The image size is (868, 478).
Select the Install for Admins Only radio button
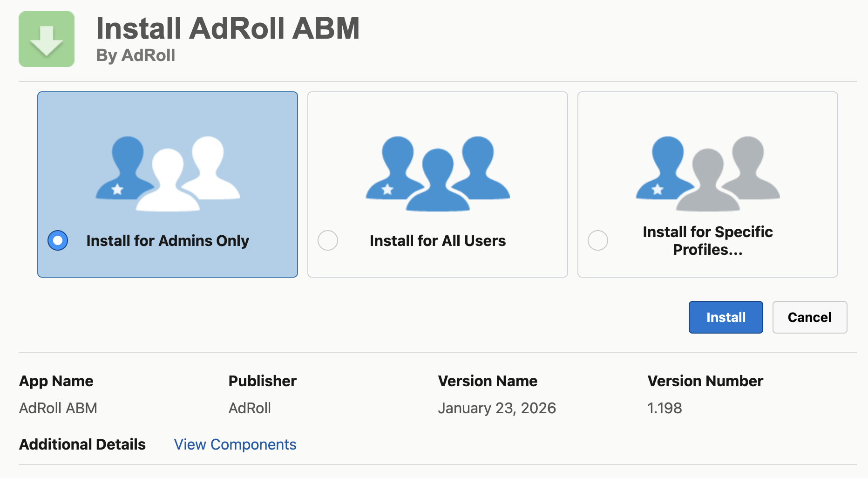(x=58, y=240)
